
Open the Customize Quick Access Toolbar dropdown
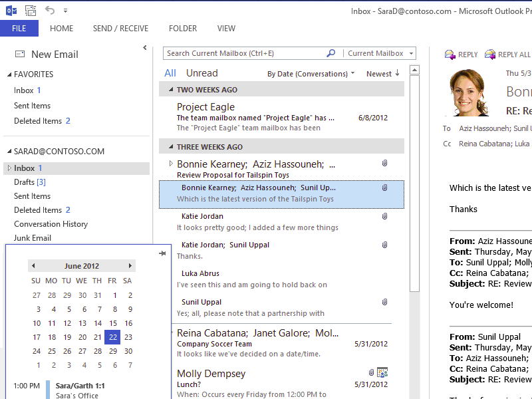click(65, 11)
